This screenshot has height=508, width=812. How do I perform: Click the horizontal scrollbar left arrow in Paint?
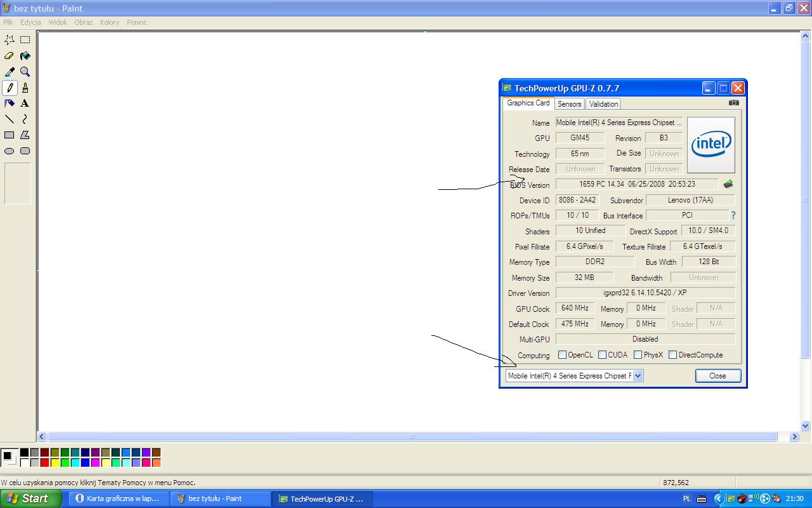[x=42, y=437]
